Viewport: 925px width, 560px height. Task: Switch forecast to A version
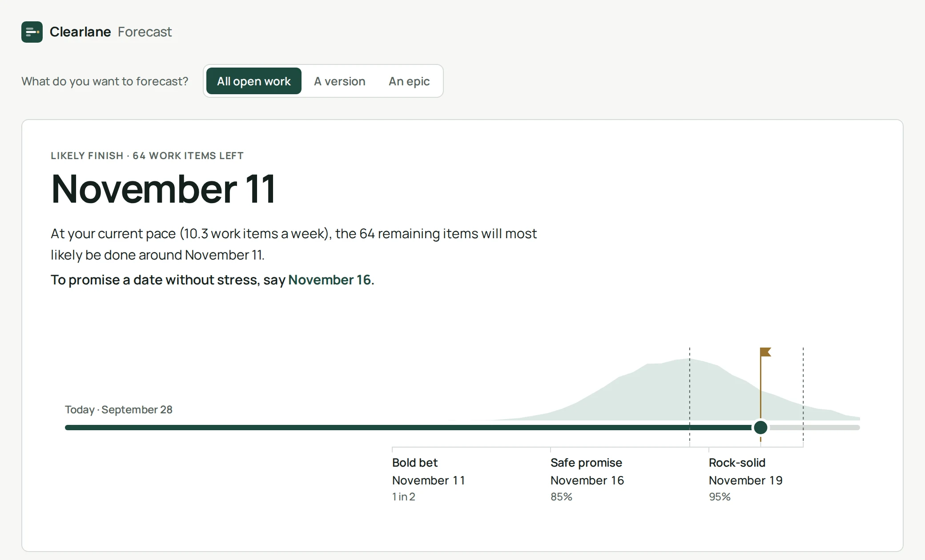[x=340, y=81]
